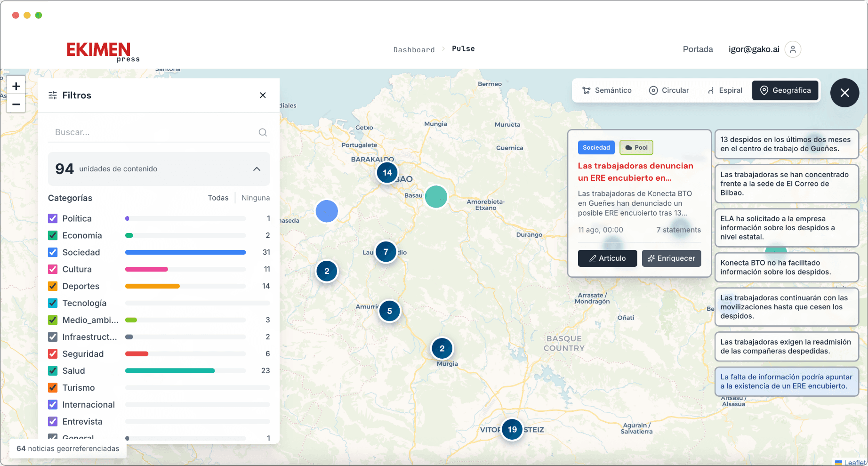Toggle the Turismo checkbox

point(53,388)
